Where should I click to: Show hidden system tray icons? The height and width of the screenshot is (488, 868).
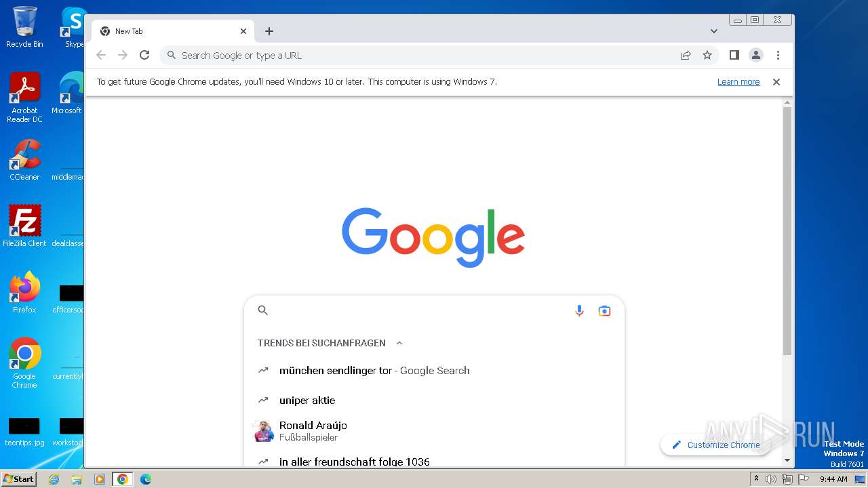pyautogui.click(x=756, y=479)
